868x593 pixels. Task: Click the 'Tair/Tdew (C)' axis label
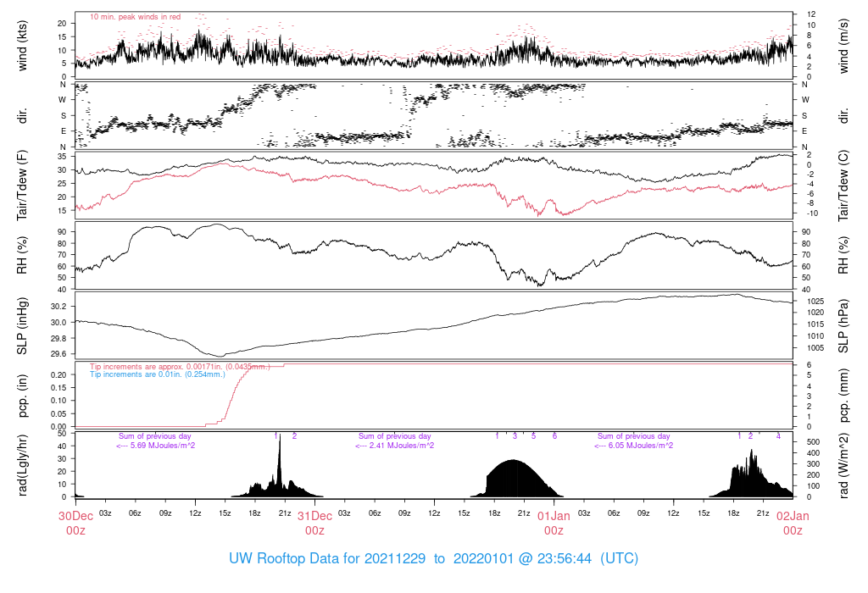843,186
